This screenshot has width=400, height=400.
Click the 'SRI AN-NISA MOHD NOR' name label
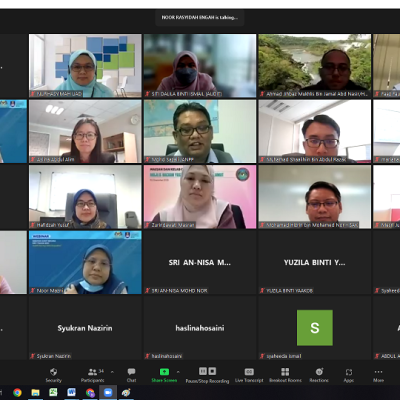point(179,291)
